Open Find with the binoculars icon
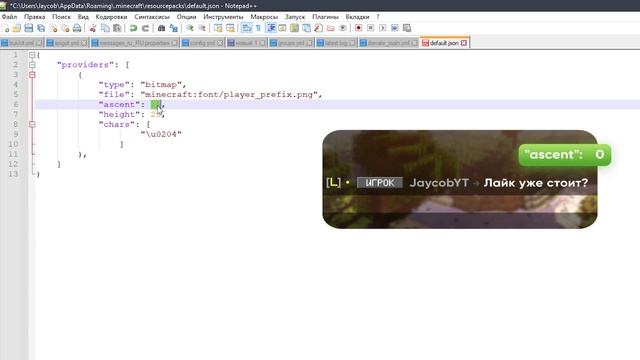 [162, 28]
